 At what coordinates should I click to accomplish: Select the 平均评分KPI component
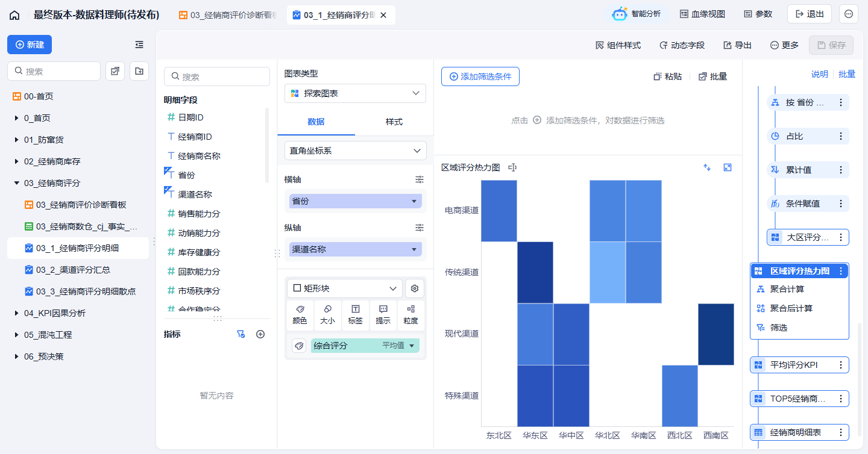tap(799, 365)
